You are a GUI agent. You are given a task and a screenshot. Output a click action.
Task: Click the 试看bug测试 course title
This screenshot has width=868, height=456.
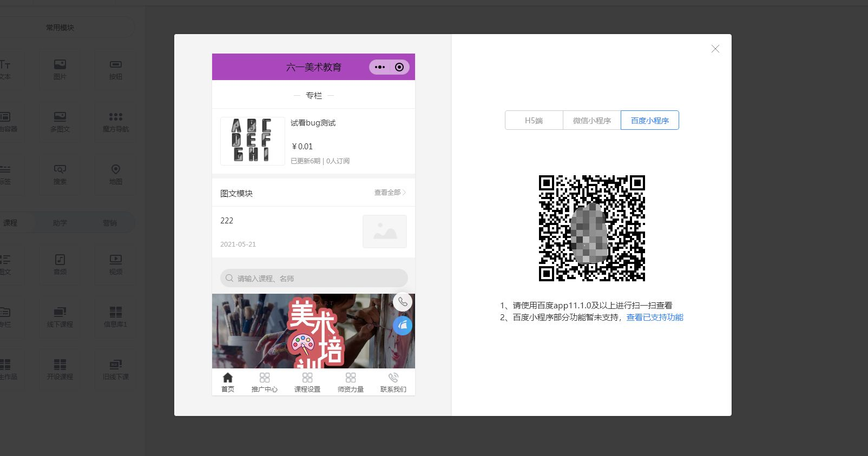pyautogui.click(x=313, y=123)
